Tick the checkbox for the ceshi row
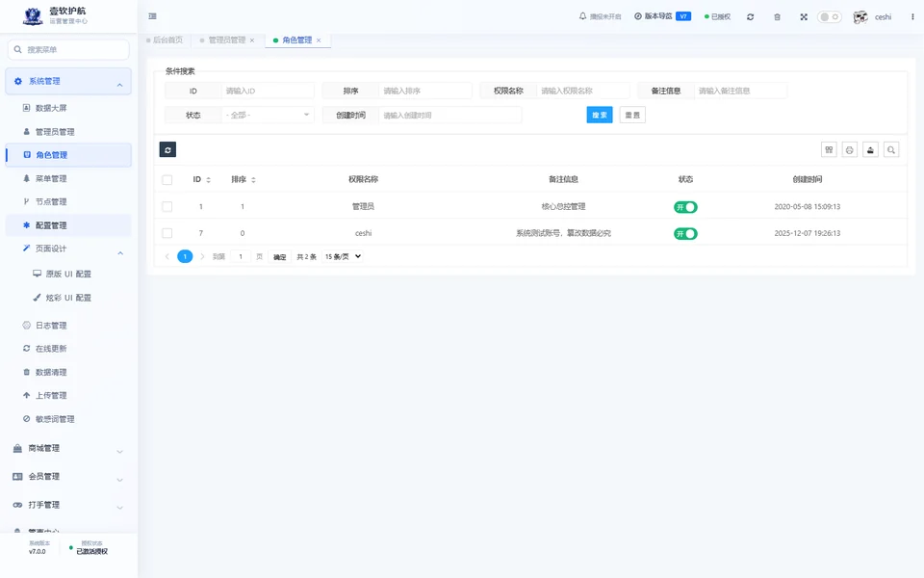Screen dimensions: 924x578 (x=167, y=233)
